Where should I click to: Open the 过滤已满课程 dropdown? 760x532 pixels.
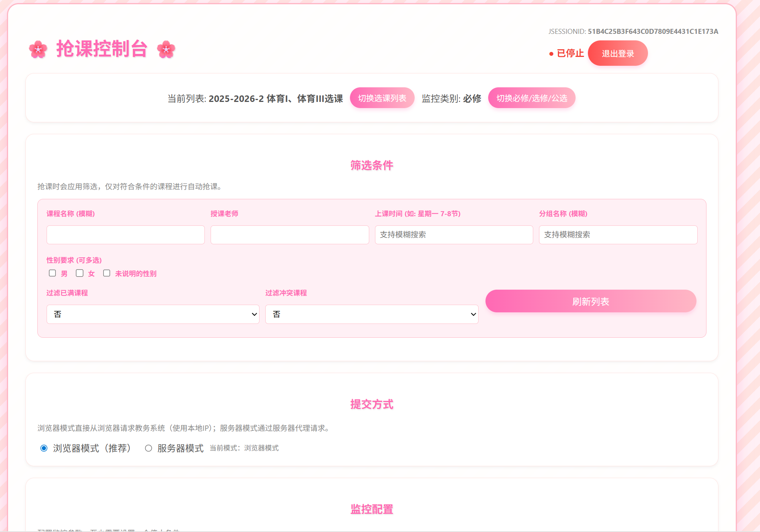point(152,314)
